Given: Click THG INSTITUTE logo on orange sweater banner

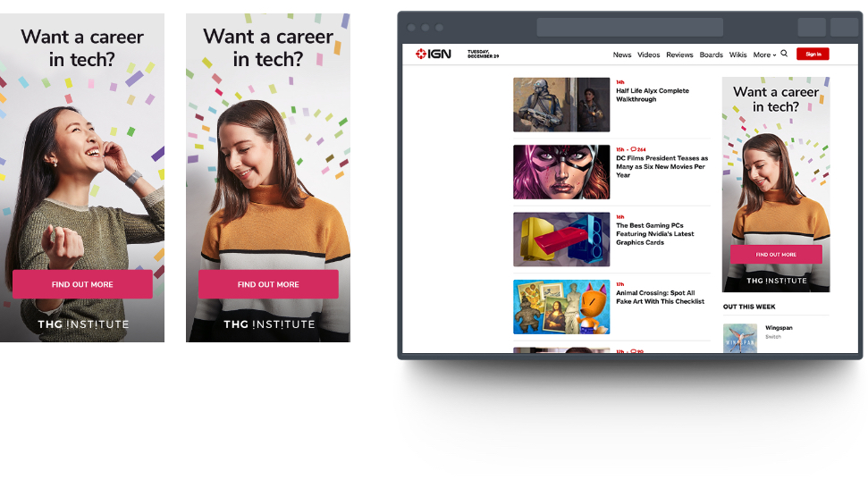Looking at the screenshot, I should coord(269,324).
